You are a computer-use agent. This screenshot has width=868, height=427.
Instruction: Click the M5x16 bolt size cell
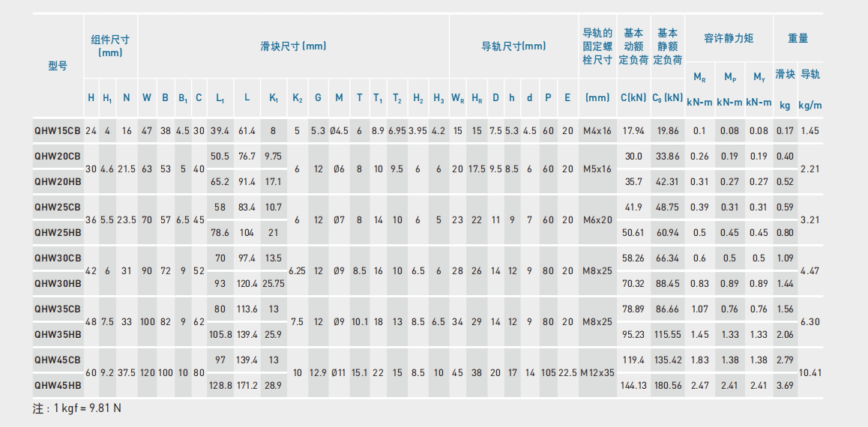pos(597,169)
